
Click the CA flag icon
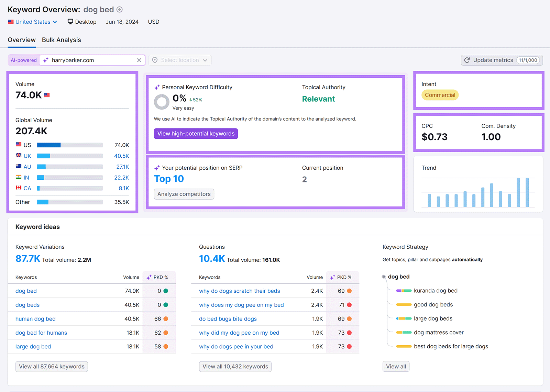[19, 188]
